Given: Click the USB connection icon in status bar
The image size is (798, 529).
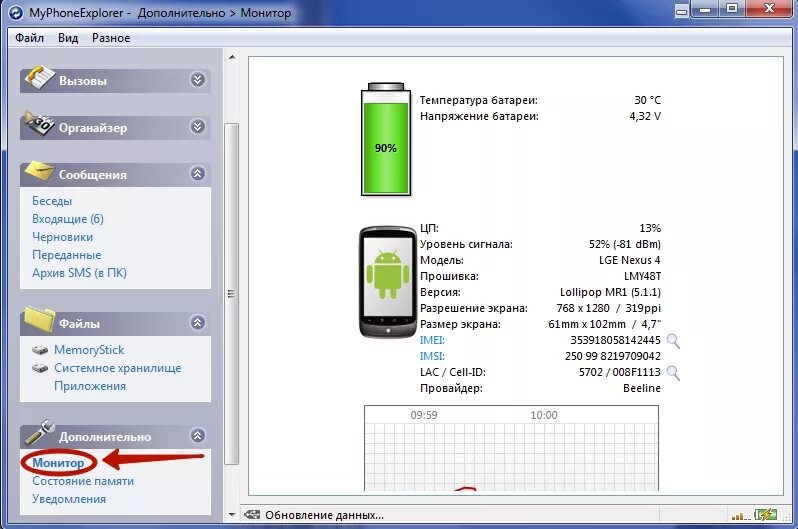Looking at the screenshot, I should coord(252,515).
